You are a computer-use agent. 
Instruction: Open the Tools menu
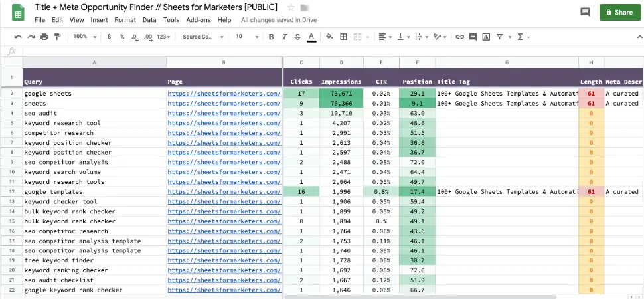tap(171, 20)
